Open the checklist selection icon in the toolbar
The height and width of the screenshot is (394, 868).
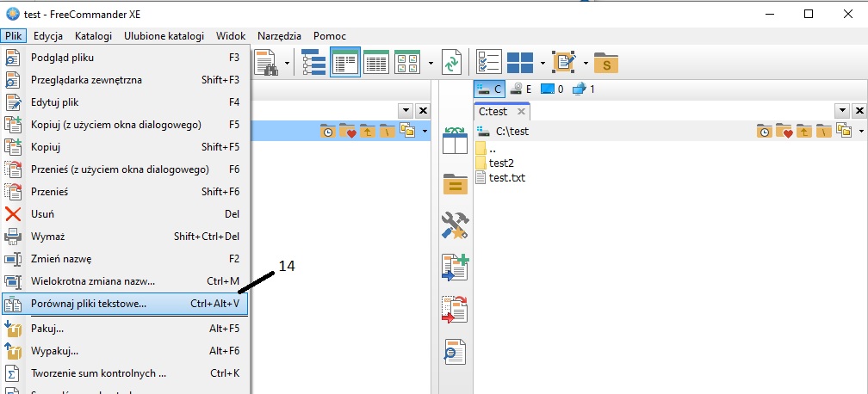click(x=489, y=63)
